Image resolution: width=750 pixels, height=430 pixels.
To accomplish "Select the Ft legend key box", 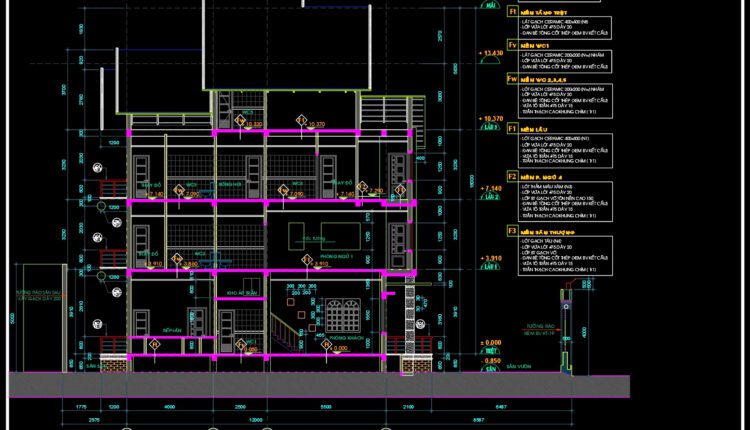I will (x=512, y=11).
